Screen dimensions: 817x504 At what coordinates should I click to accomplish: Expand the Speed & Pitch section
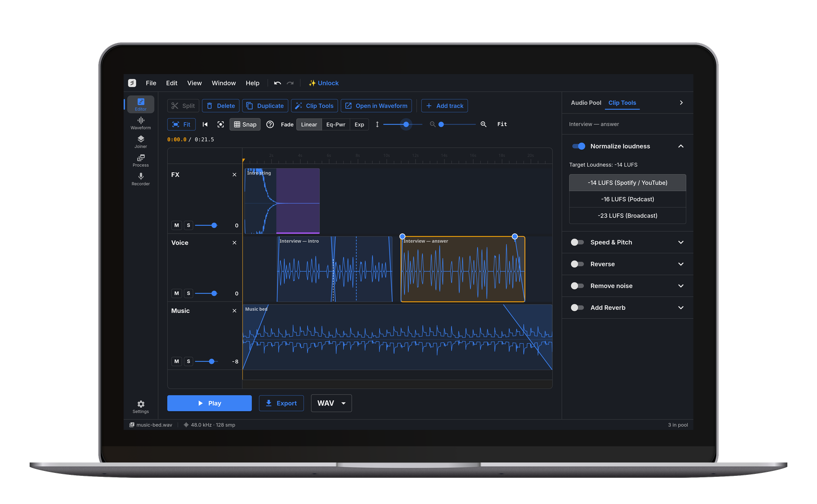click(x=681, y=242)
